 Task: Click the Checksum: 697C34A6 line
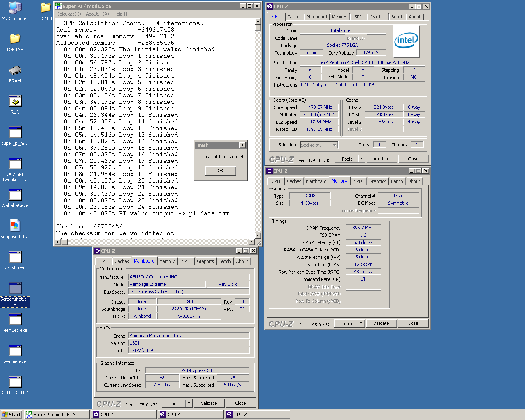point(89,226)
